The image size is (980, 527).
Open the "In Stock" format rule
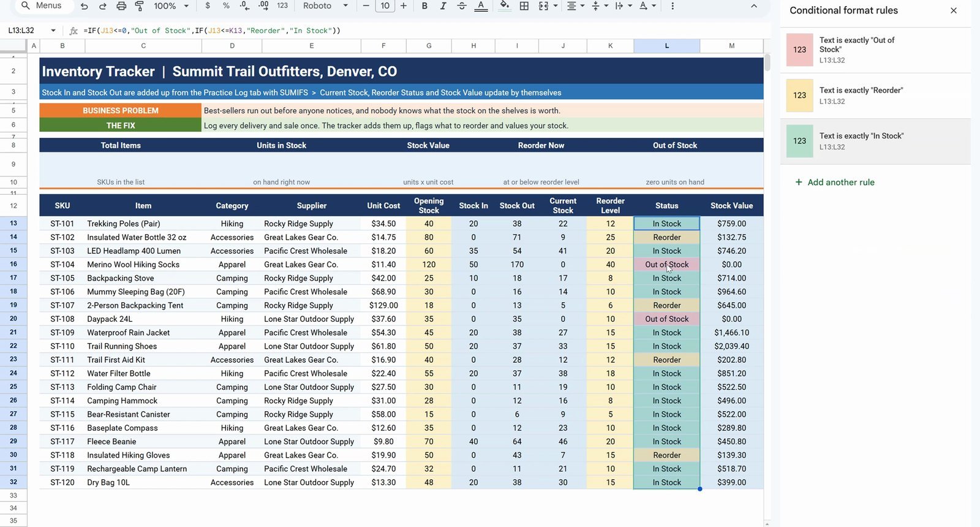click(x=875, y=141)
